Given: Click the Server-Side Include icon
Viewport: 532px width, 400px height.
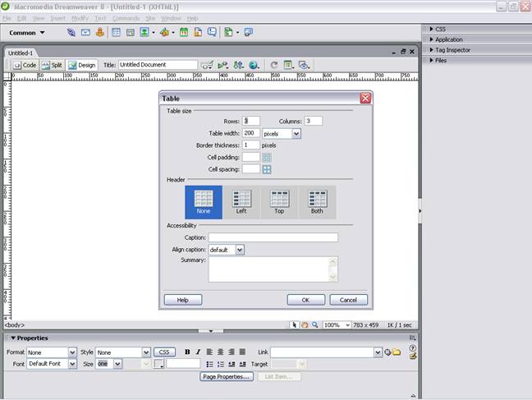Looking at the screenshot, I should click(198, 33).
